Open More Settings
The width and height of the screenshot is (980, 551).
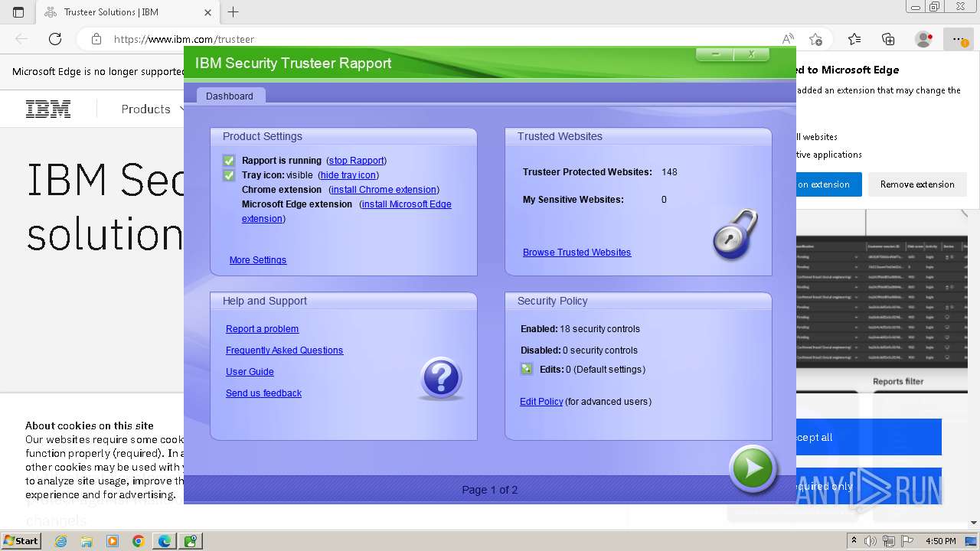258,260
